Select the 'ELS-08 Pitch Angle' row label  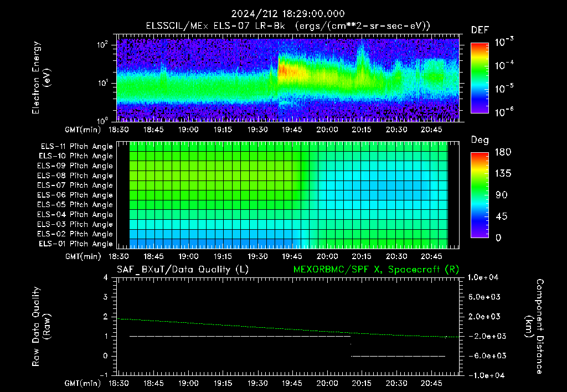75,176
